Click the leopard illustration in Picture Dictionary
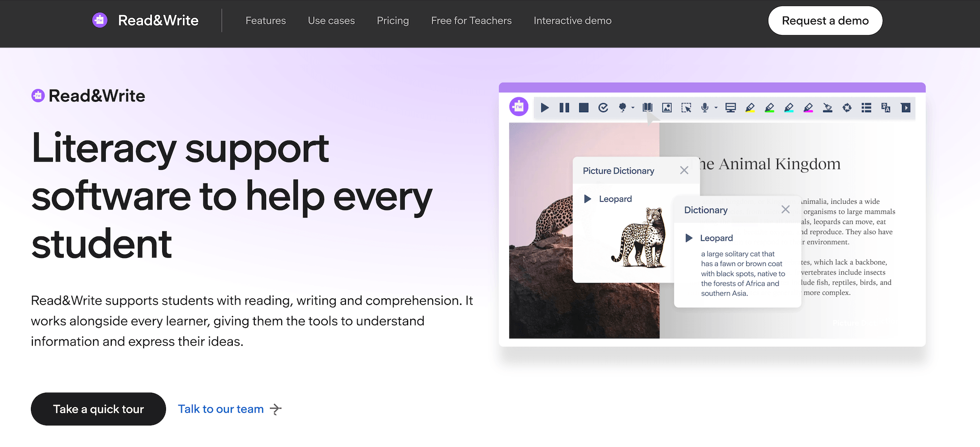The width and height of the screenshot is (980, 447). click(x=640, y=237)
